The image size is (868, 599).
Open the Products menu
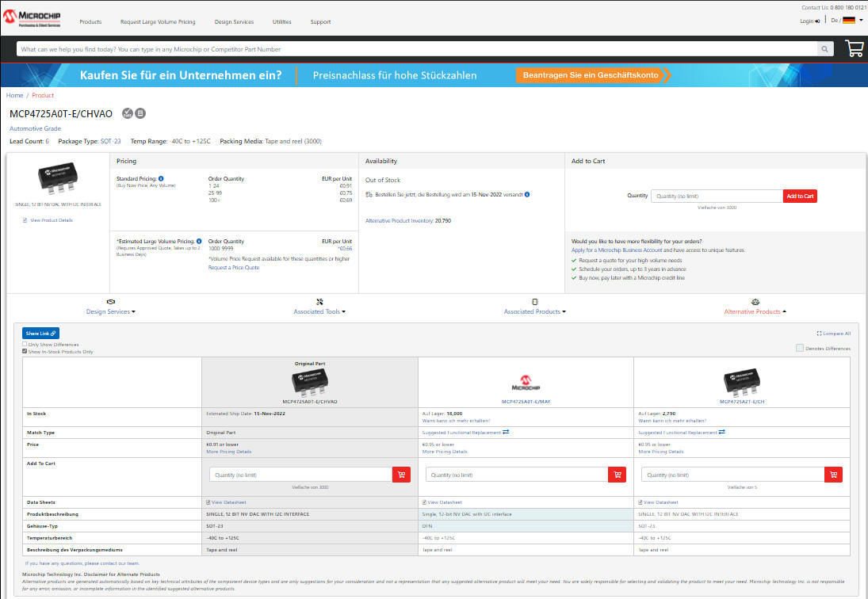pos(90,21)
